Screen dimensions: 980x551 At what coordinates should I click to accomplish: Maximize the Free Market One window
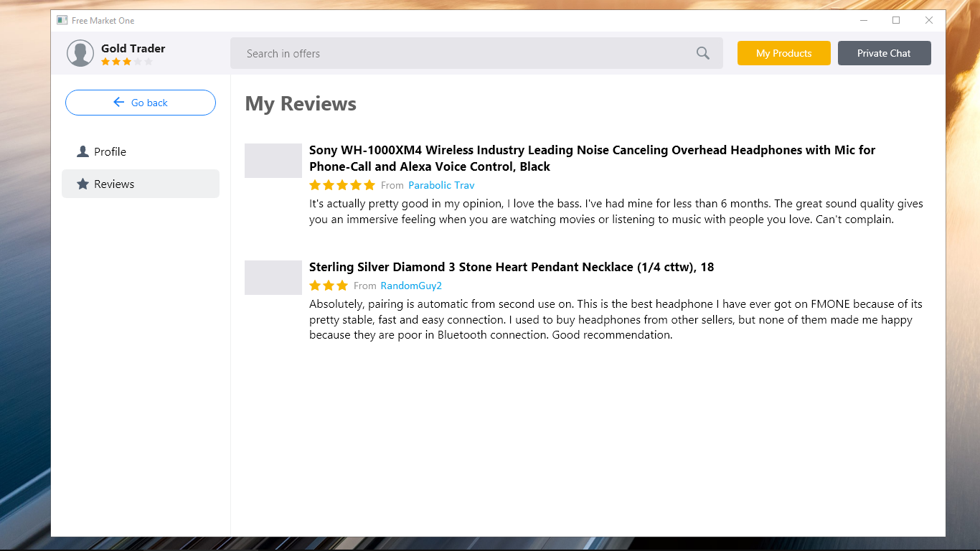896,20
